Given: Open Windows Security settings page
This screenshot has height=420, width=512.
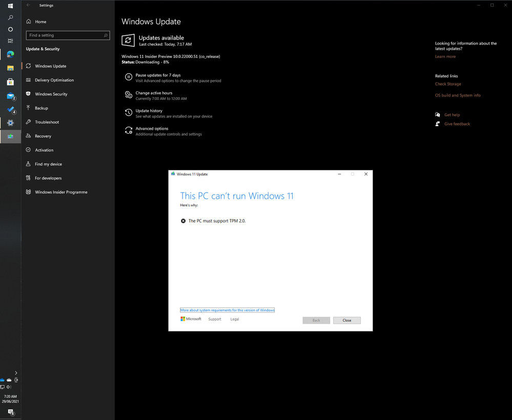Looking at the screenshot, I should [68, 94].
